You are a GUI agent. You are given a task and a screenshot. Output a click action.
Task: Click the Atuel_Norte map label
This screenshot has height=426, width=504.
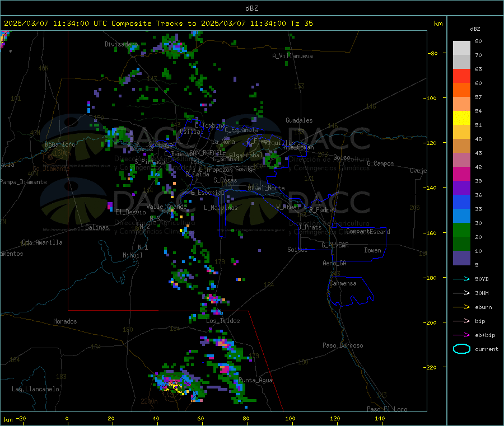point(266,188)
